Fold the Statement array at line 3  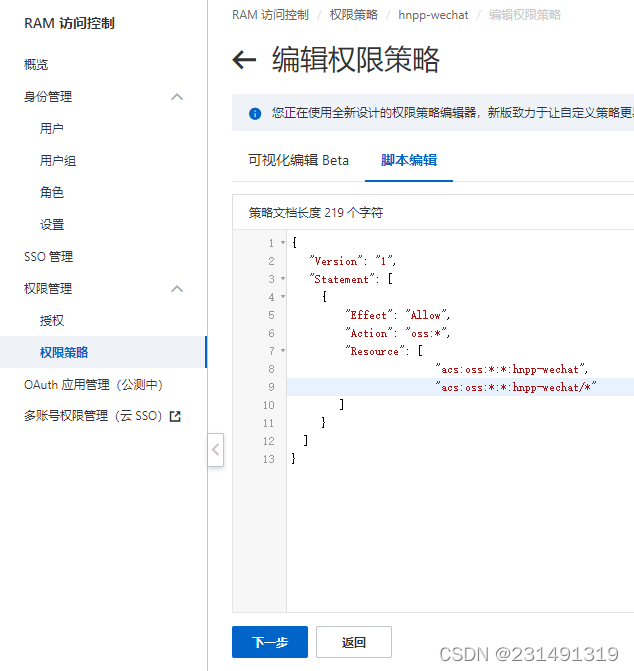point(283,279)
